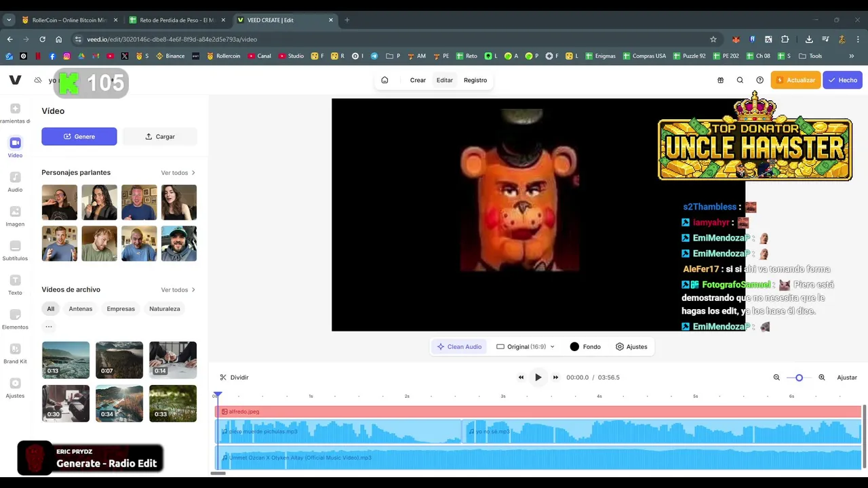868x488 pixels.
Task: Select stock video thumbnail lasting 0:34
Action: pos(119,403)
